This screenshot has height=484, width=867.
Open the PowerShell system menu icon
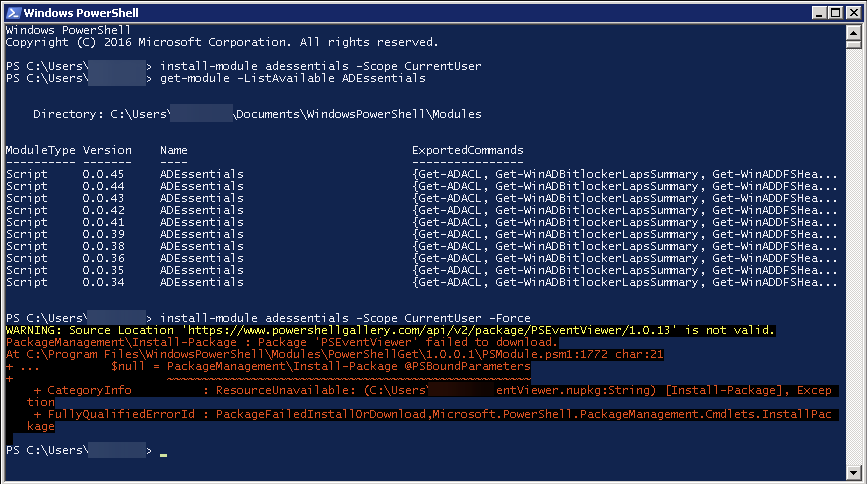click(x=13, y=12)
